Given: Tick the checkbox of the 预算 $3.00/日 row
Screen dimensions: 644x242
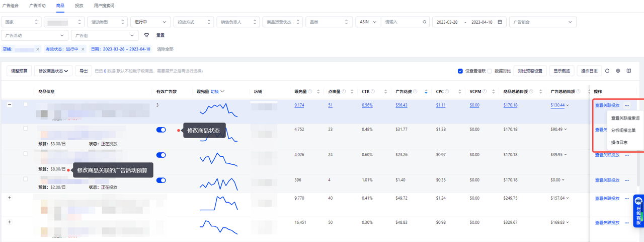Looking at the screenshot, I should pos(26,129).
